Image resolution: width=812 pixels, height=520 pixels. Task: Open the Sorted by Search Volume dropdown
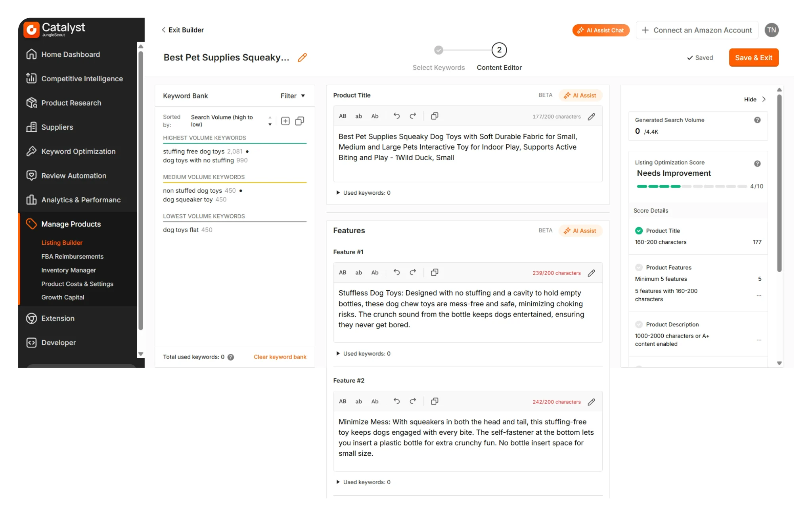[231, 121]
